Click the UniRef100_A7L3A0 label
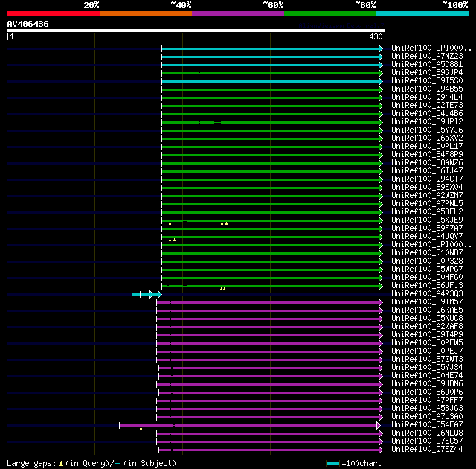The height and width of the screenshot is (469, 476). click(427, 417)
